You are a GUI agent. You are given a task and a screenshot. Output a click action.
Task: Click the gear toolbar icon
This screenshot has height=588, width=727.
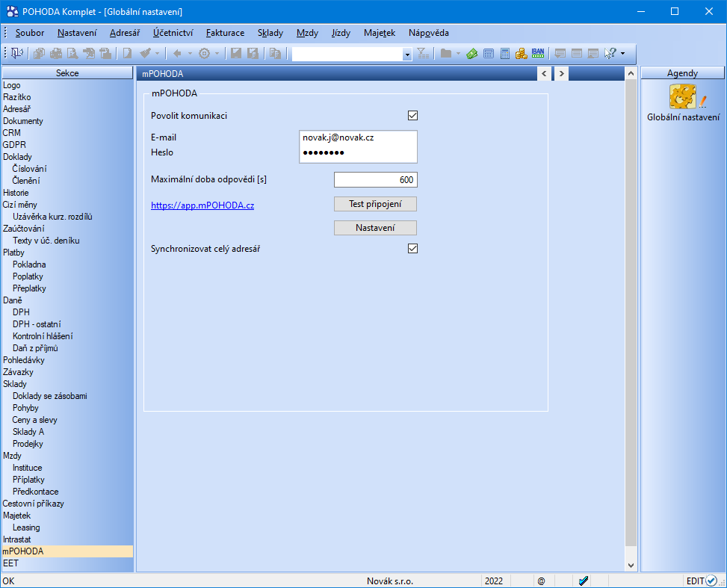pos(205,53)
